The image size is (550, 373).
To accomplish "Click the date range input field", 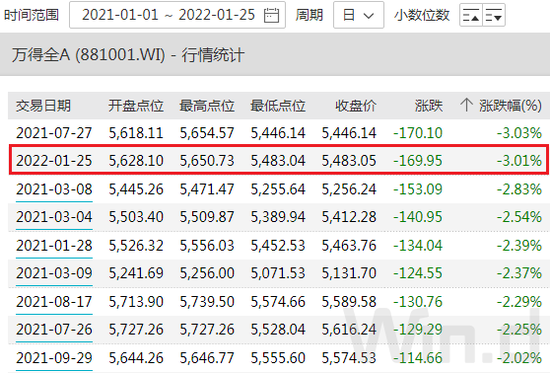I will [177, 15].
